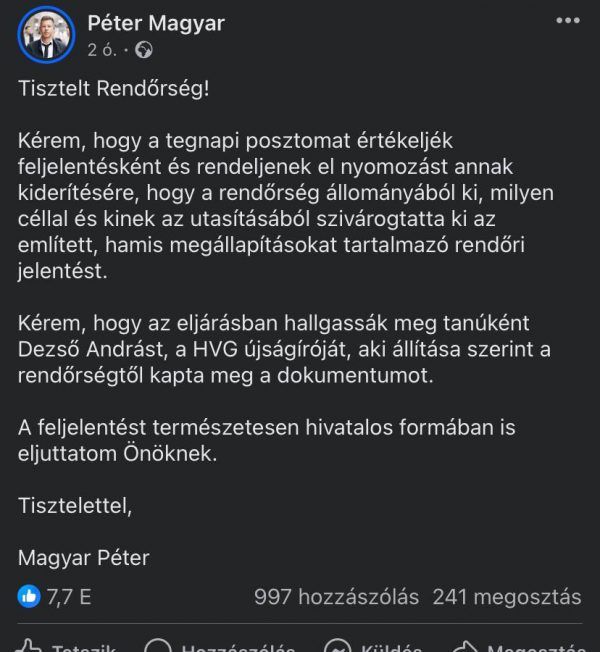The height and width of the screenshot is (652, 600).
Task: Open the three-dot post options menu
Action: [x=568, y=20]
